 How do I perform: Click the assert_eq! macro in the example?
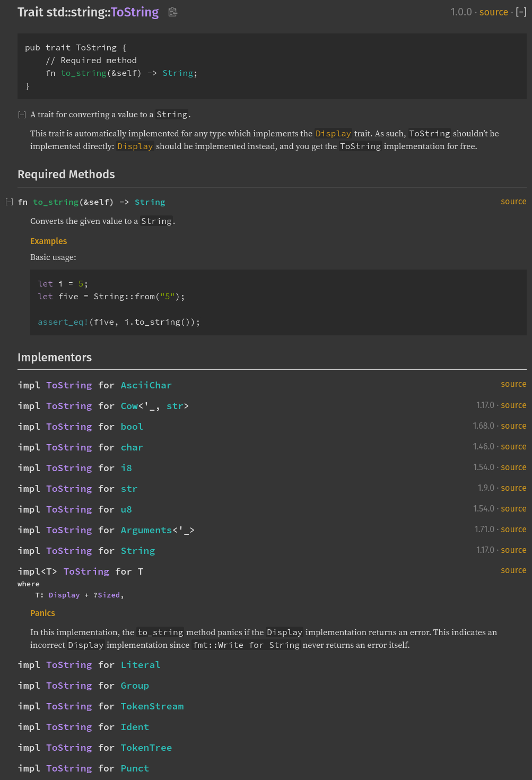pyautogui.click(x=63, y=322)
